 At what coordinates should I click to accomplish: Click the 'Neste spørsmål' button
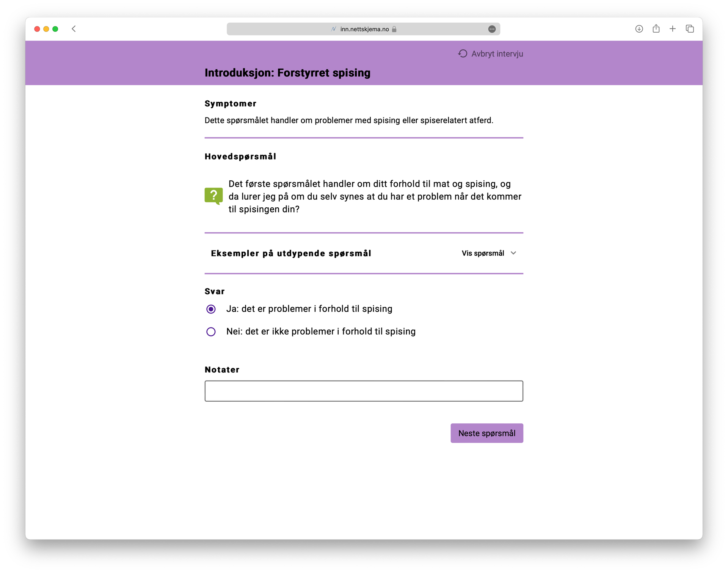(487, 433)
